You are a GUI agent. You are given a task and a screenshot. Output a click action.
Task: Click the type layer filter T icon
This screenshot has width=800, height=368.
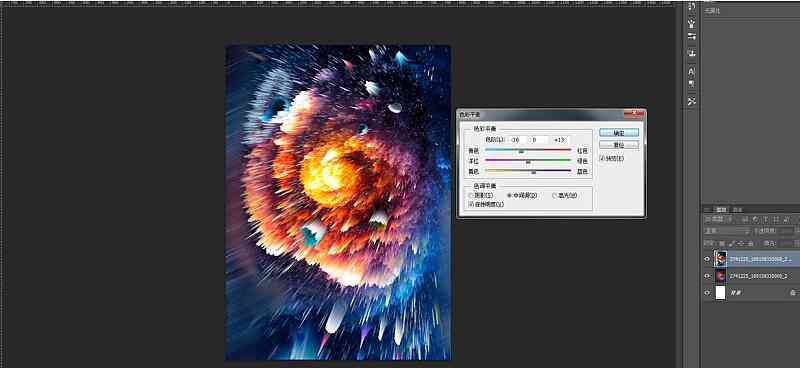click(x=765, y=219)
